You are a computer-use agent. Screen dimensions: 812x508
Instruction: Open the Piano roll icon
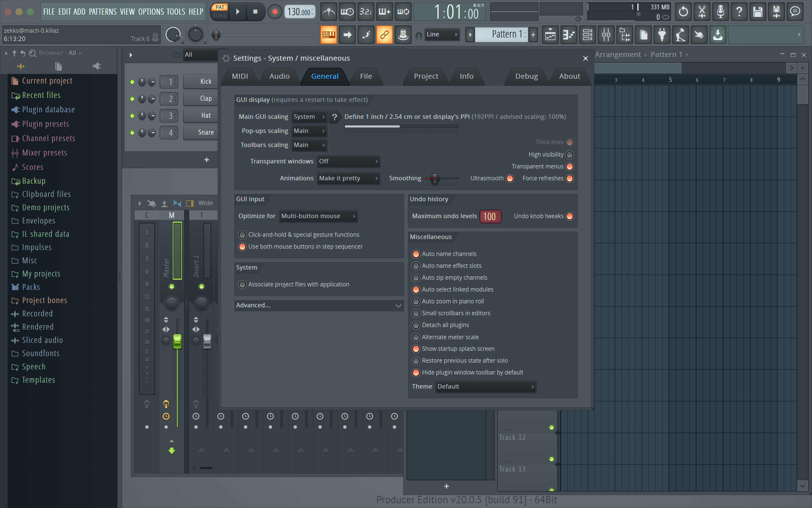(569, 35)
